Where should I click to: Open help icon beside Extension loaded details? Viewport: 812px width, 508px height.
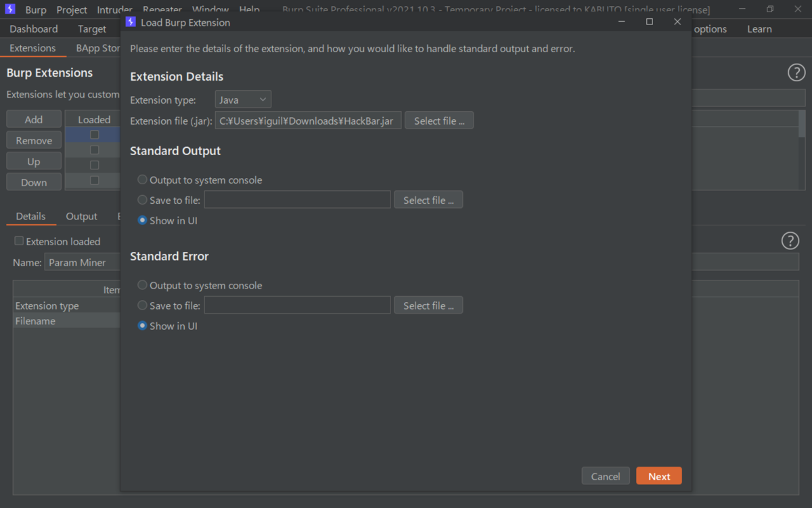point(790,240)
